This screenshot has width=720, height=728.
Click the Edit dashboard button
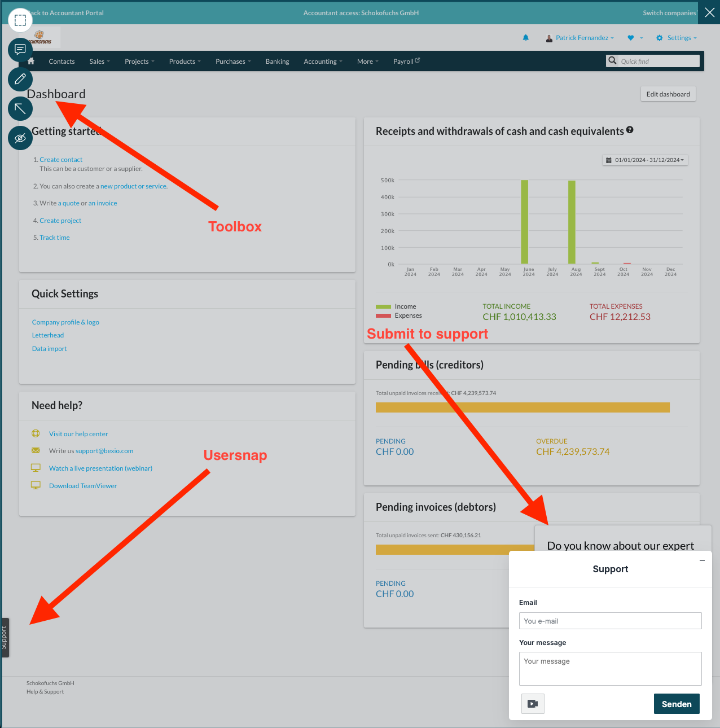coord(668,94)
